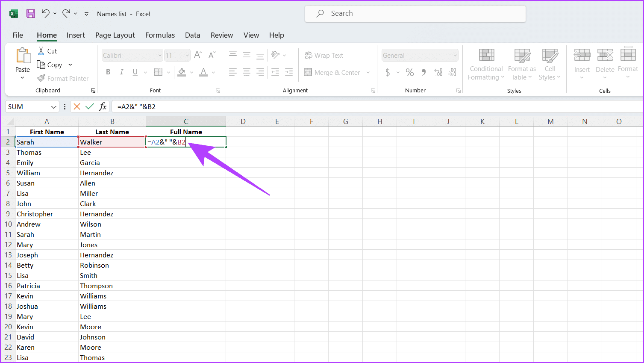Select the Format Painter tool

63,78
